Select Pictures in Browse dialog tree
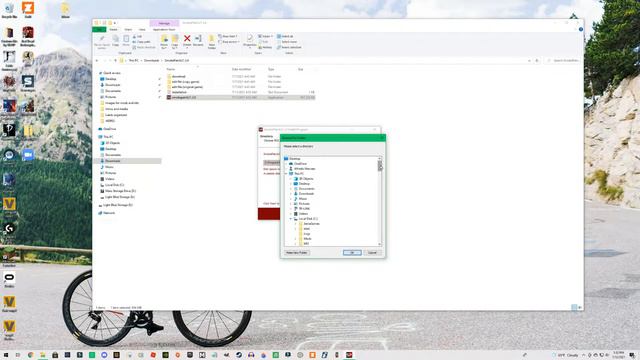 click(x=304, y=204)
